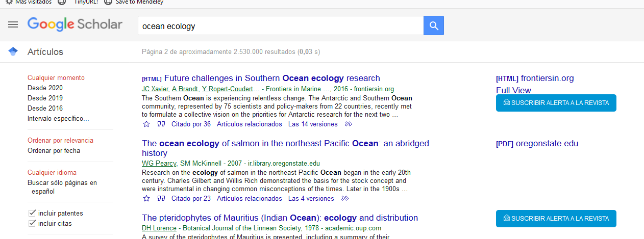This screenshot has width=644, height=239.
Task: Open Citado por 36 link
Action: click(x=191, y=124)
